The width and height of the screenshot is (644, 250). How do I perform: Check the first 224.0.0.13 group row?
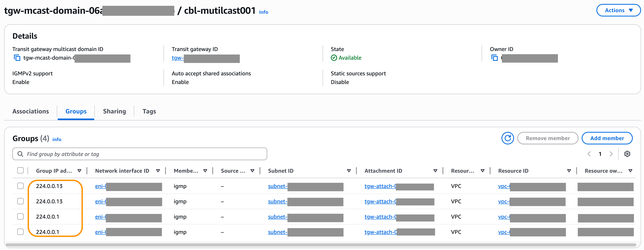[20, 186]
